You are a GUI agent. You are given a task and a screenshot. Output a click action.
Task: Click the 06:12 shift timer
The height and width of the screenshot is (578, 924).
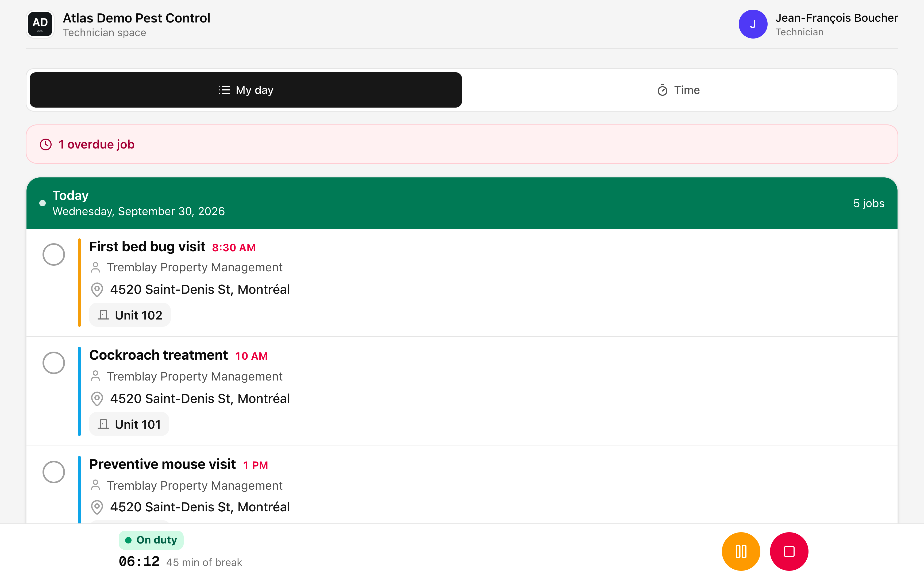tap(139, 562)
